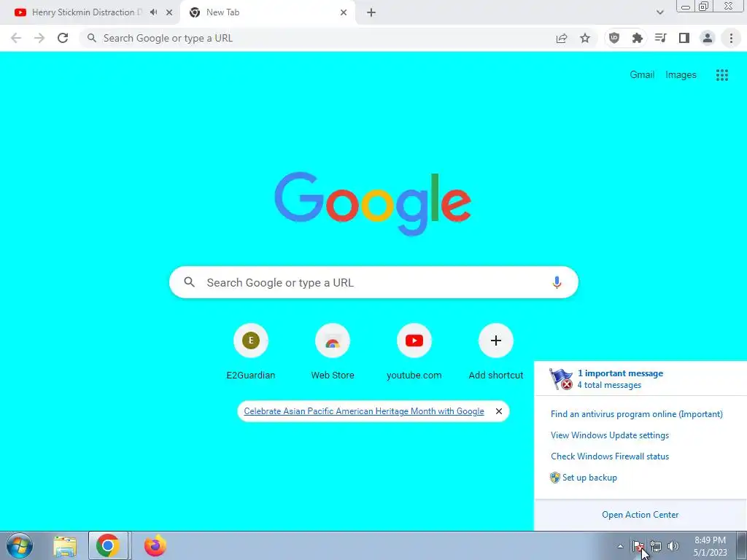Open the volume speaker tray icon
The height and width of the screenshot is (560, 747).
(x=673, y=546)
